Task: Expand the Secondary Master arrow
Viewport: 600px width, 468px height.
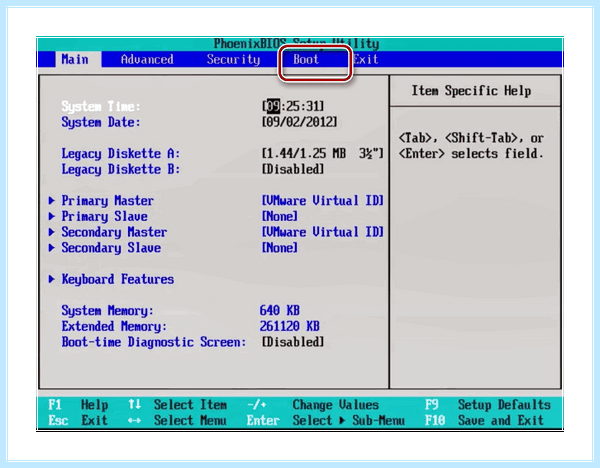Action: (x=52, y=232)
